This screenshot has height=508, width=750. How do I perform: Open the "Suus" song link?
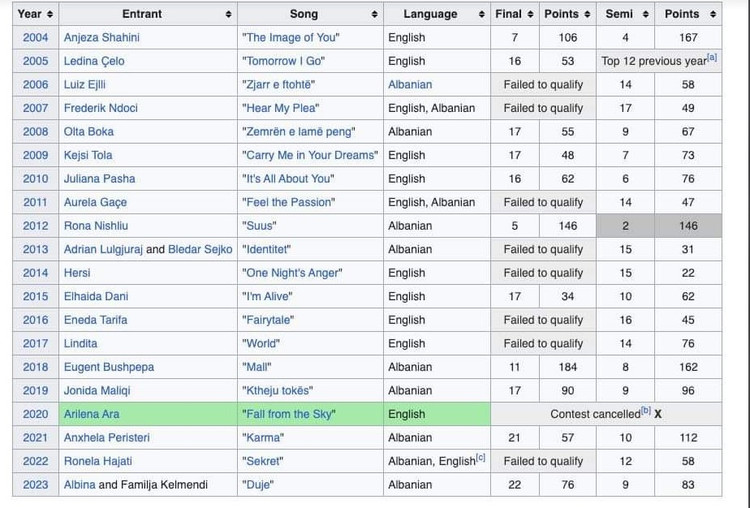click(x=259, y=226)
